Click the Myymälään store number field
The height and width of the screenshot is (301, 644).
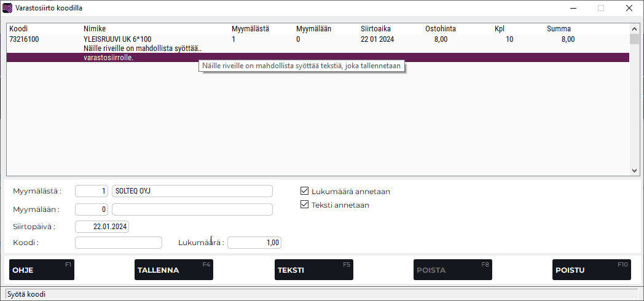click(92, 209)
